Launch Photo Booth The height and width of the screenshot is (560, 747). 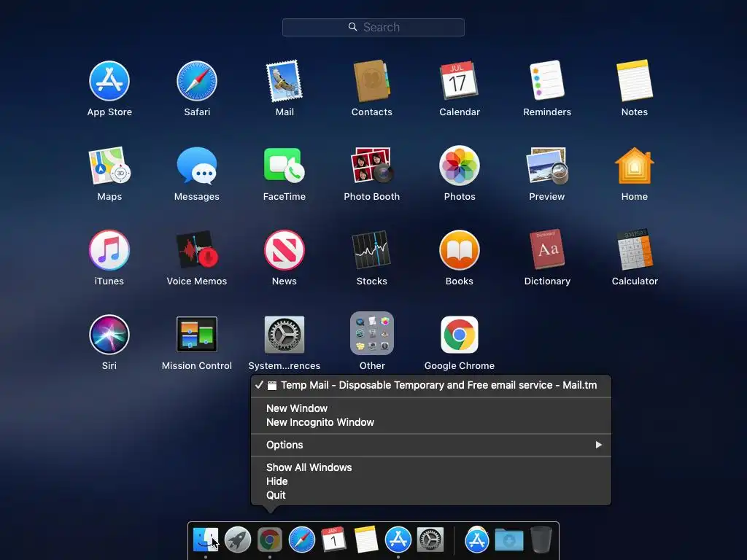(x=371, y=166)
